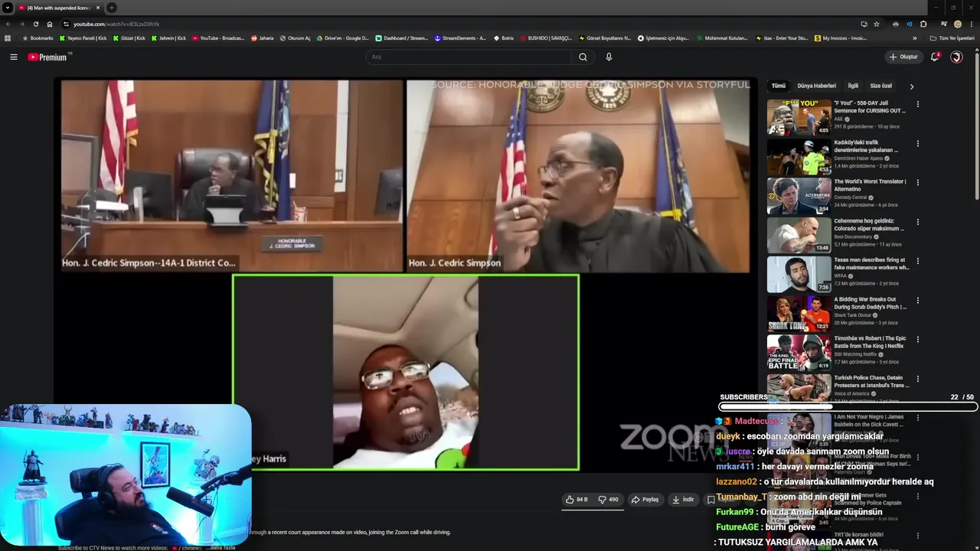Open browser apps grid icon
Image resolution: width=980 pixels, height=551 pixels.
(x=8, y=38)
